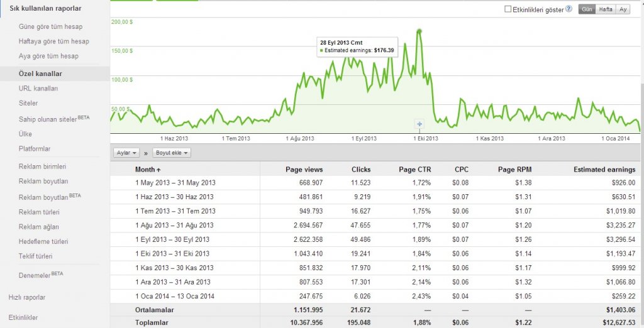Viewport: 644px width, 328px height.
Task: Open Hedefleme türleri report
Action: click(43, 241)
